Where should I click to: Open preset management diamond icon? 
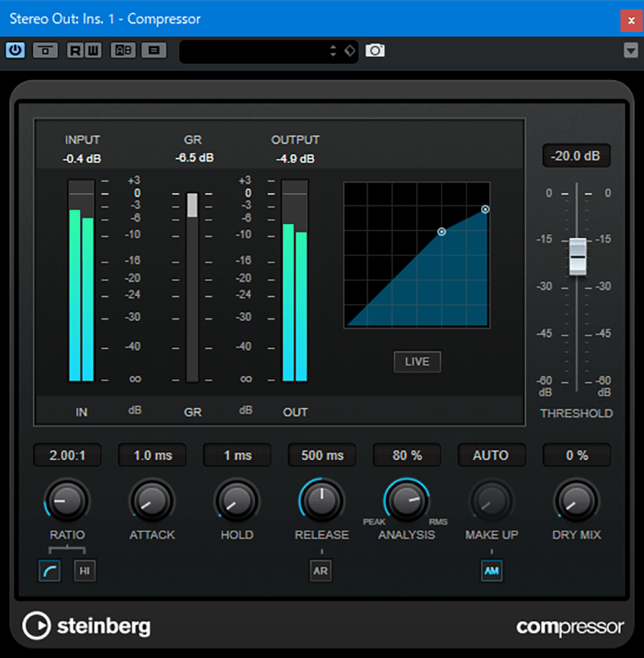[x=350, y=51]
